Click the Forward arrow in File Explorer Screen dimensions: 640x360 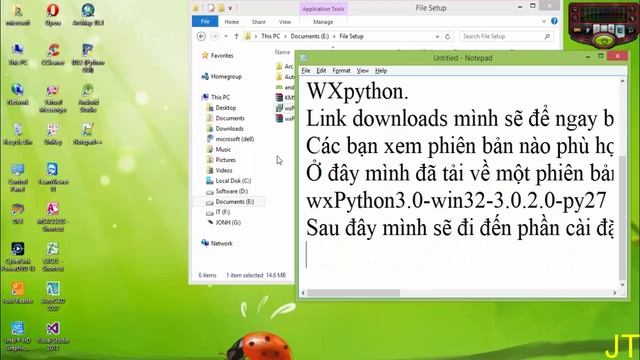tap(214, 36)
